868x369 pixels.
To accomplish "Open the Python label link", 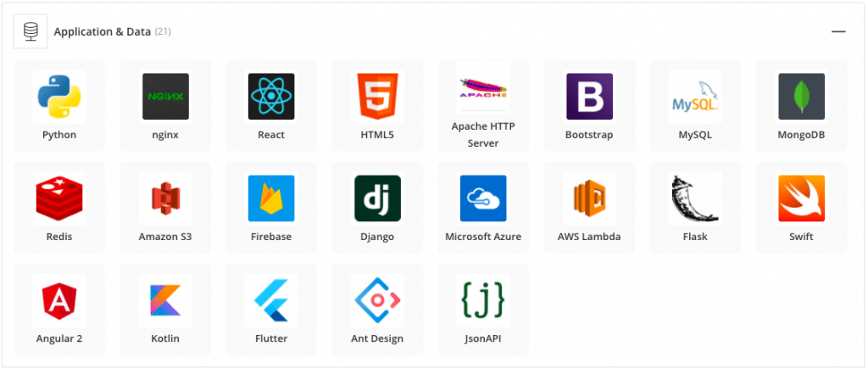I will [59, 135].
